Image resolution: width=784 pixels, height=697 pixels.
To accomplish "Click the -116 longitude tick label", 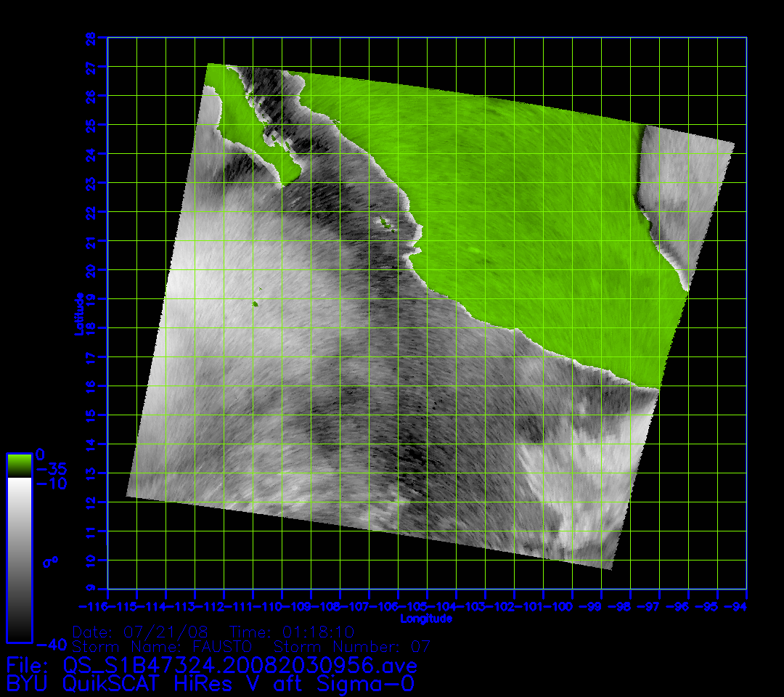I will (93, 606).
